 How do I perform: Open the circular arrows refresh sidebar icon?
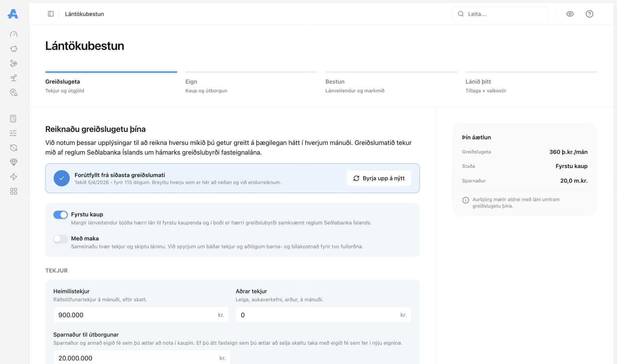[13, 148]
